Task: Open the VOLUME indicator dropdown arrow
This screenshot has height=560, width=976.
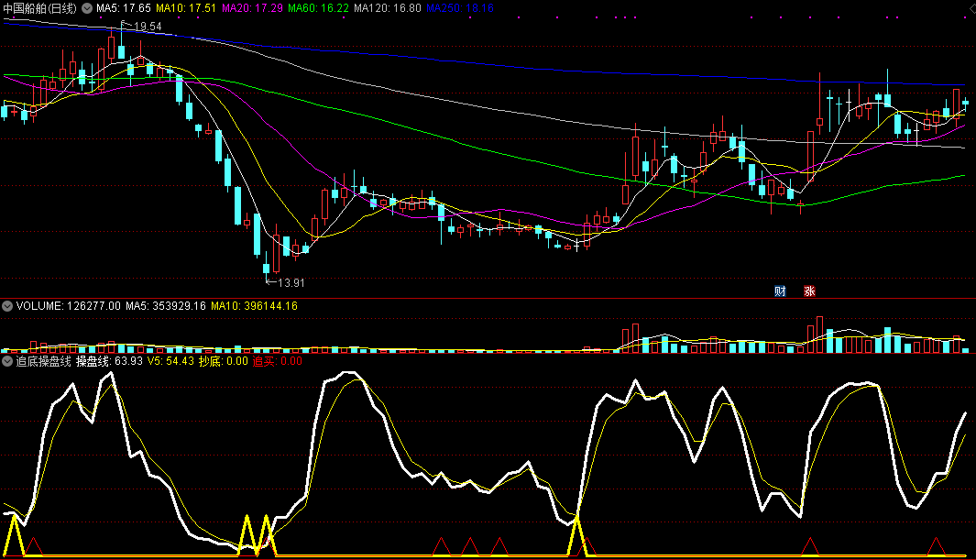Action: pyautogui.click(x=7, y=306)
